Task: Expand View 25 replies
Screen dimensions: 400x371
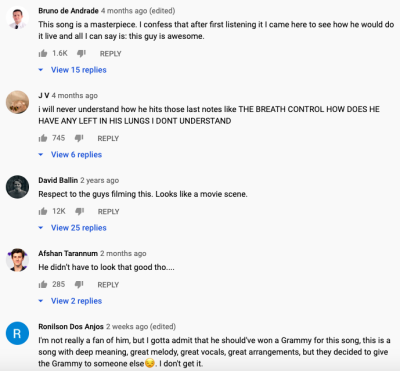Action: 73,228
